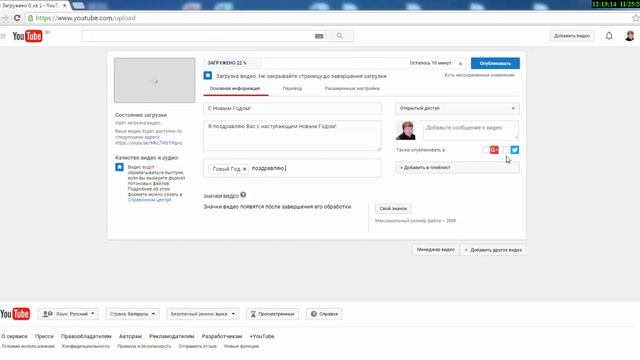Open Рекламодателям footer link
This screenshot has width=640, height=360.
click(171, 336)
